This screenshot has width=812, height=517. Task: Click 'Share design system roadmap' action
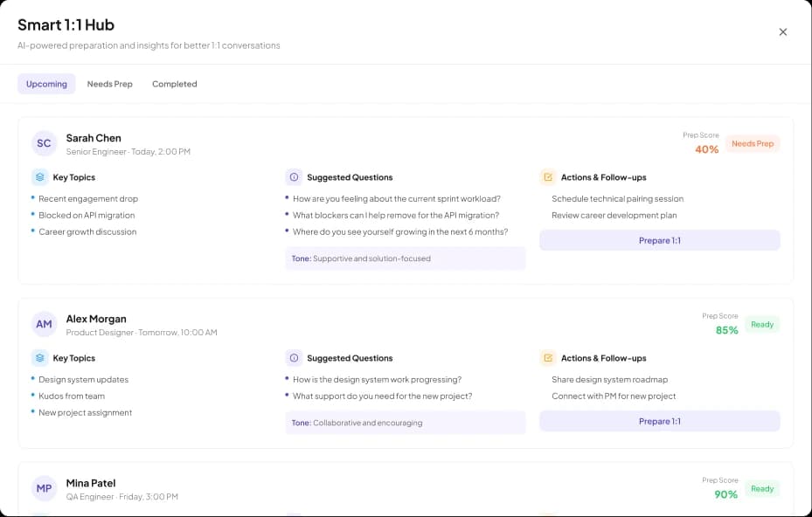[609, 379]
